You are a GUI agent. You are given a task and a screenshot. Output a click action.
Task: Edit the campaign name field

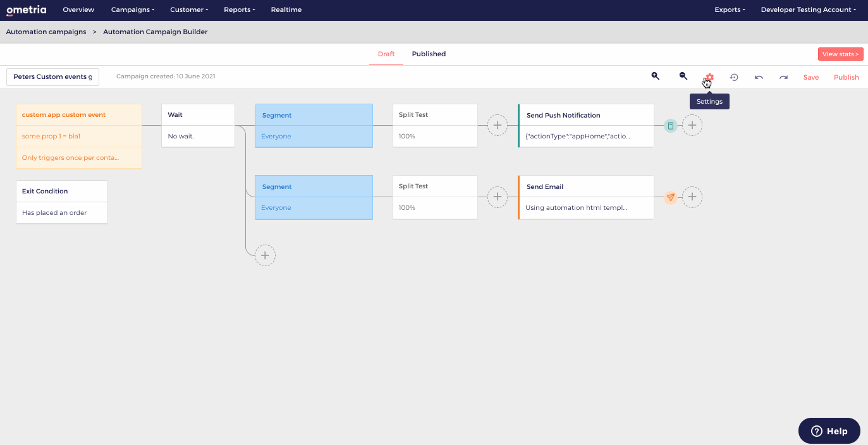pyautogui.click(x=52, y=76)
